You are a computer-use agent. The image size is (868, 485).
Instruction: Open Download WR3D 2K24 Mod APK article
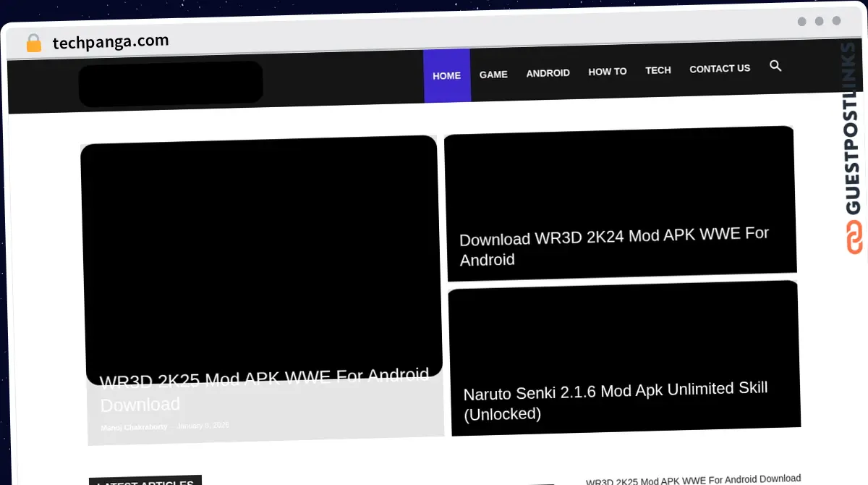click(613, 247)
